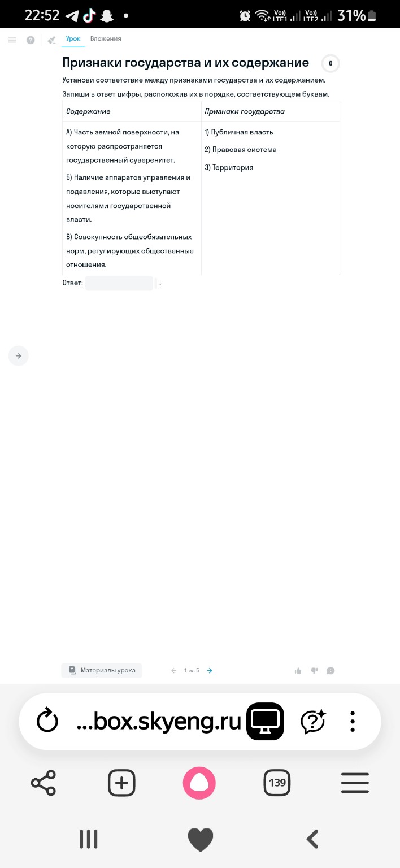Open the 139 open tabs counter
The height and width of the screenshot is (868, 400).
click(x=277, y=783)
